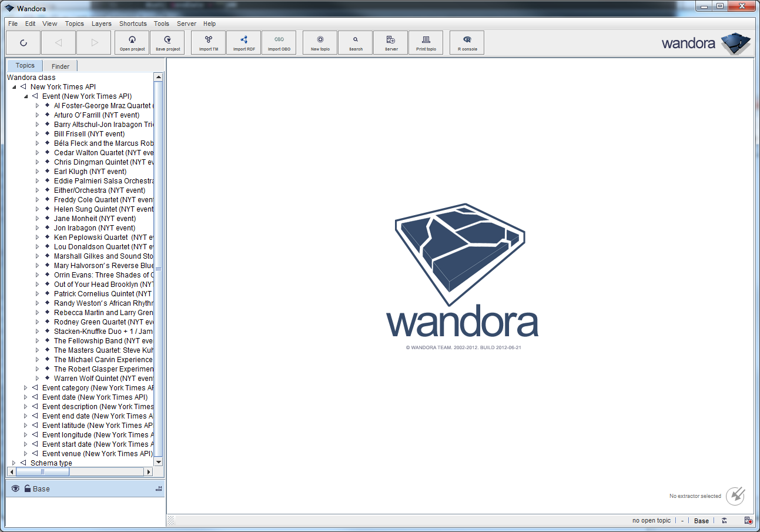760x532 pixels.
Task: Open the Layers menu
Action: 101,24
